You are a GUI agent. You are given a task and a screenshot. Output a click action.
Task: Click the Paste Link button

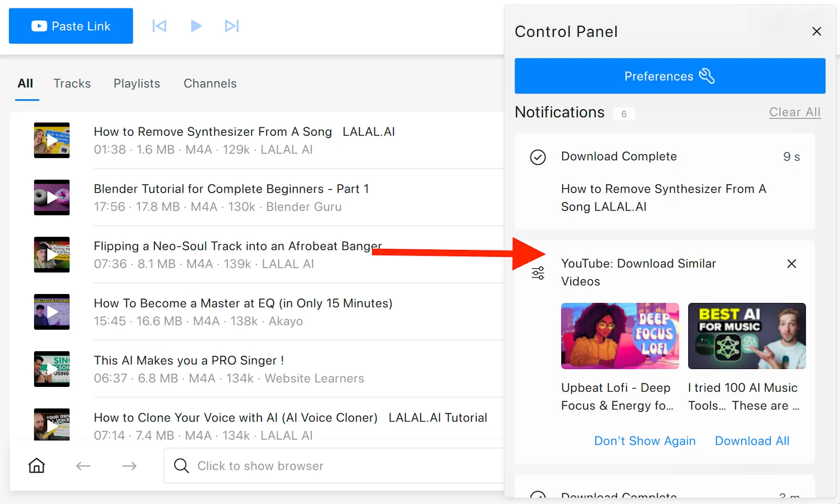point(71,26)
